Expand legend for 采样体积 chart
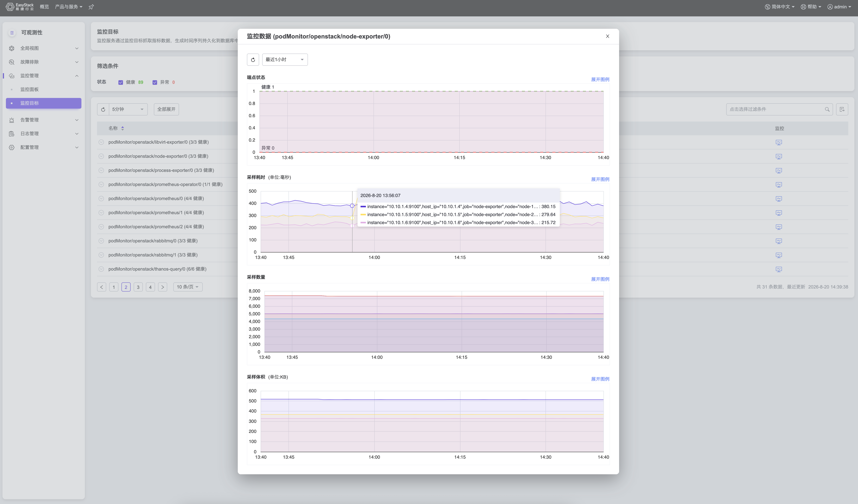The width and height of the screenshot is (858, 504). click(600, 379)
